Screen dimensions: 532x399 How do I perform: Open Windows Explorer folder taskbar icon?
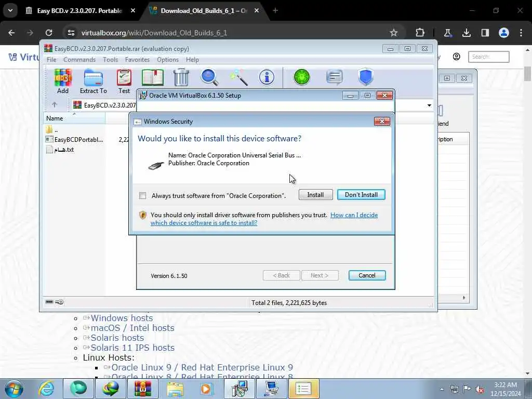coord(175,389)
